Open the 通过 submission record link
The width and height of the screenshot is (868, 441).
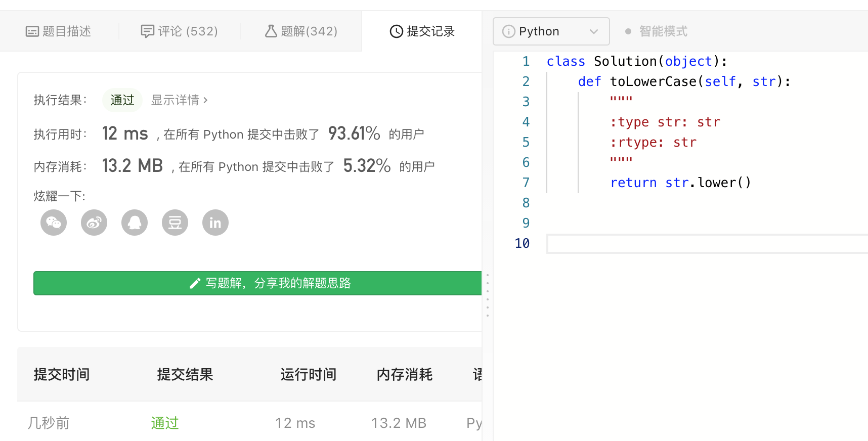[165, 423]
